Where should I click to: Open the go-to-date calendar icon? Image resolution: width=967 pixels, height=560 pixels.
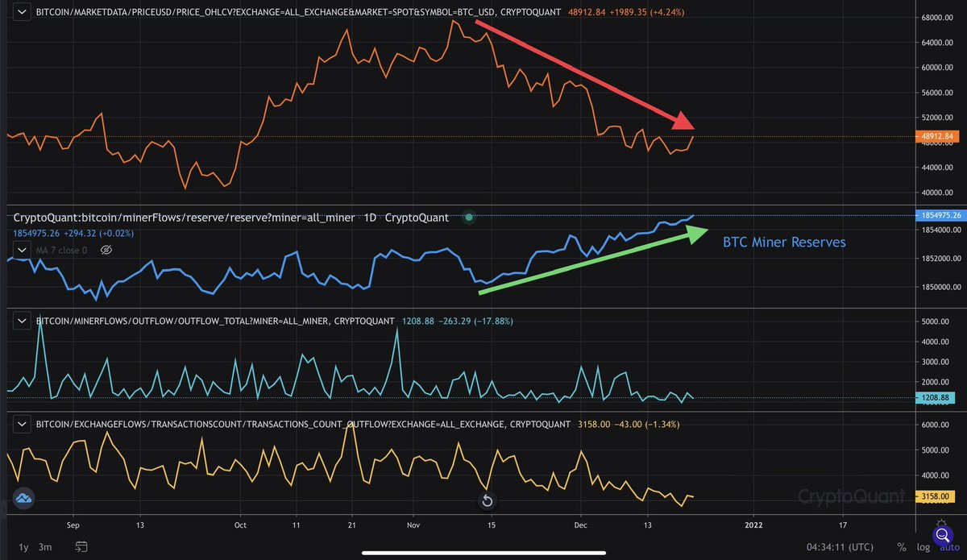pyautogui.click(x=81, y=547)
